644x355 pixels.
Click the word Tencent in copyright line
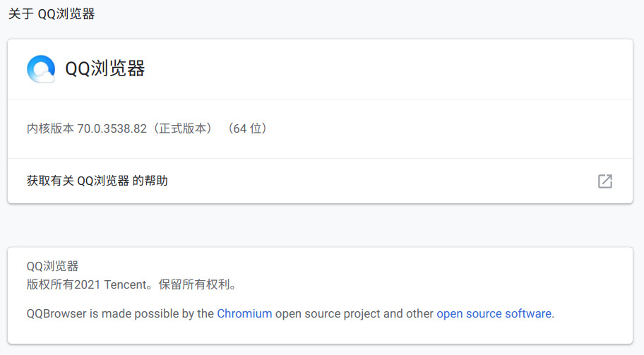(125, 284)
